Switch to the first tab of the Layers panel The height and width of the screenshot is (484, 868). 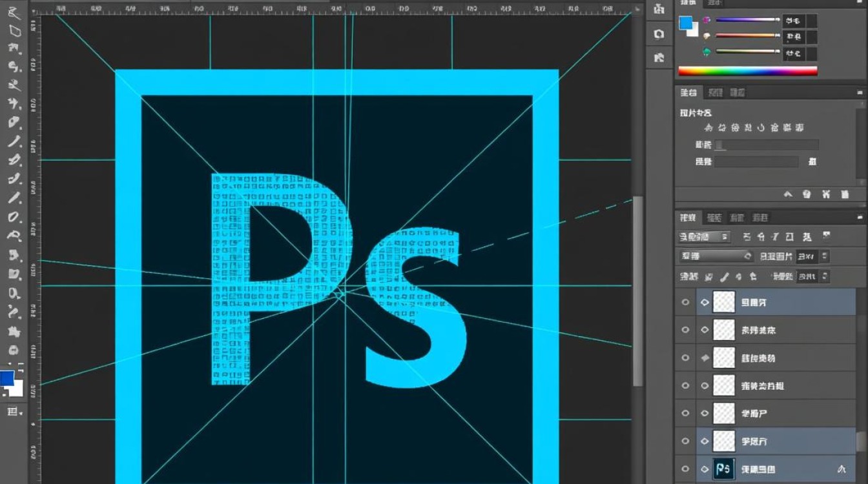point(689,217)
